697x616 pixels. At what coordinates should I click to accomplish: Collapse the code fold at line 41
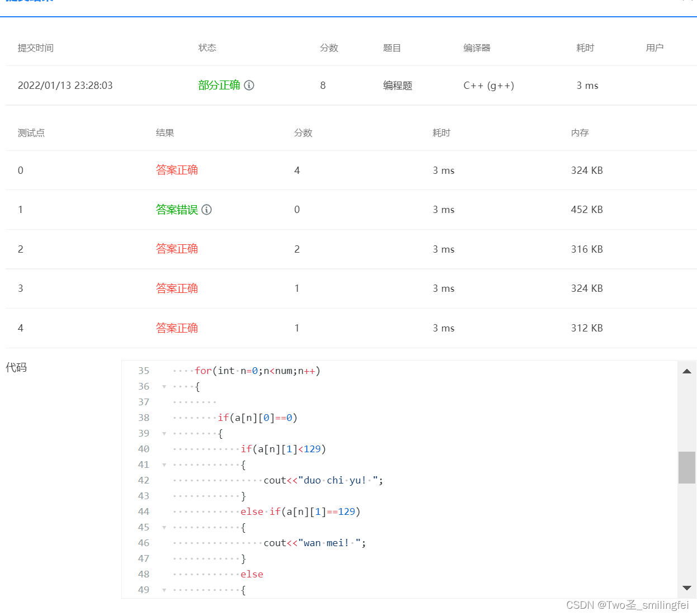click(x=164, y=465)
